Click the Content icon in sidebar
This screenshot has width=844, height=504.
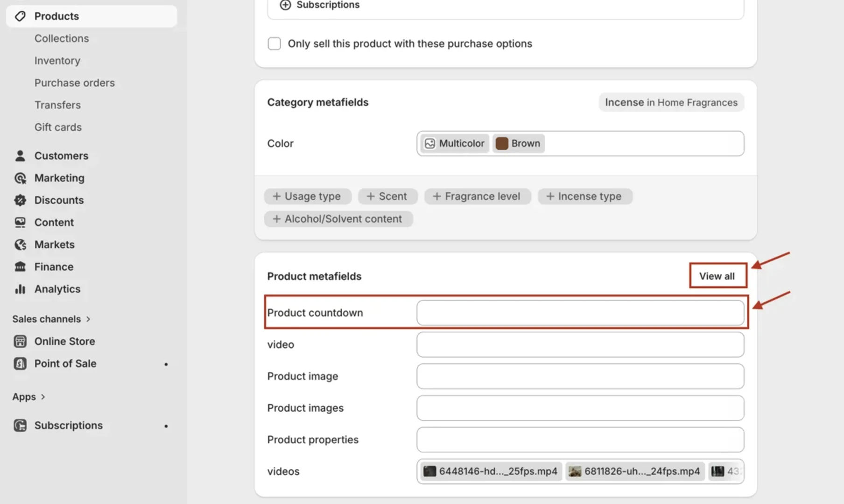click(20, 223)
